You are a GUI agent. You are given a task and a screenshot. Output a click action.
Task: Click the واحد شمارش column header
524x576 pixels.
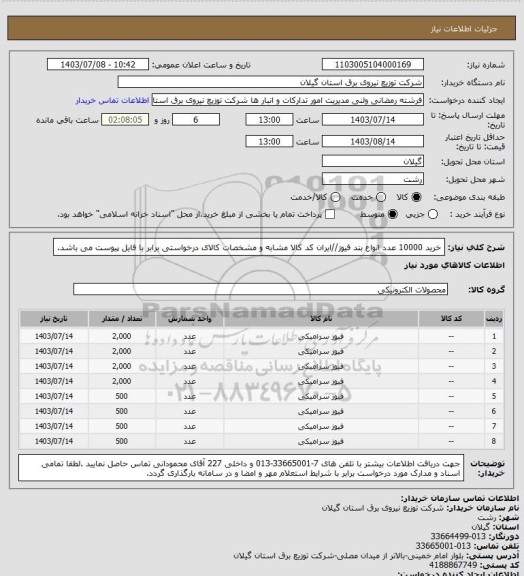(190, 319)
